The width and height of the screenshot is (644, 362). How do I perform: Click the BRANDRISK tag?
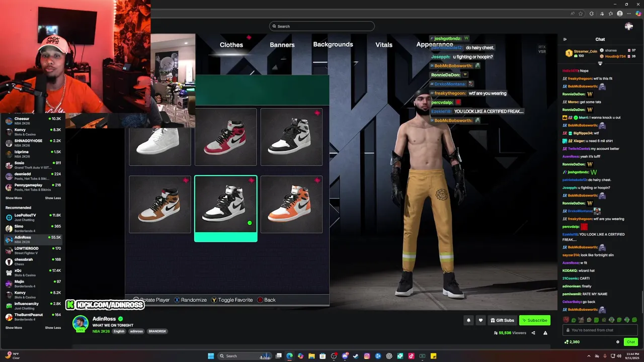click(157, 331)
